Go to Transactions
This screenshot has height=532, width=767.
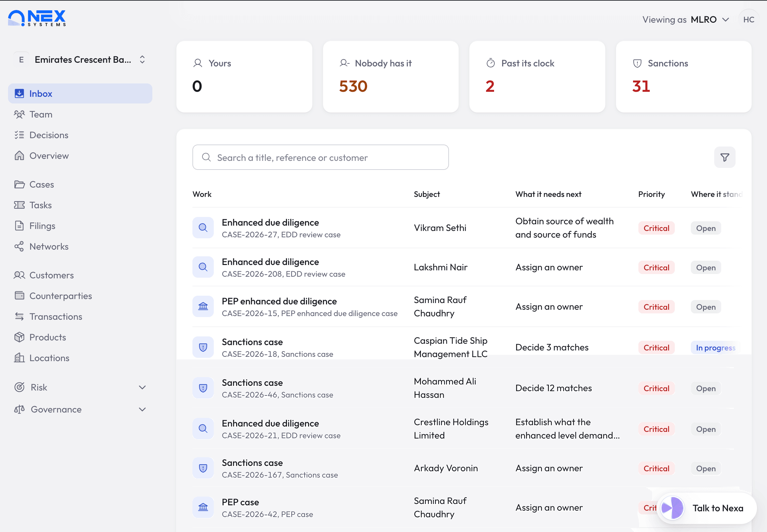click(80, 316)
